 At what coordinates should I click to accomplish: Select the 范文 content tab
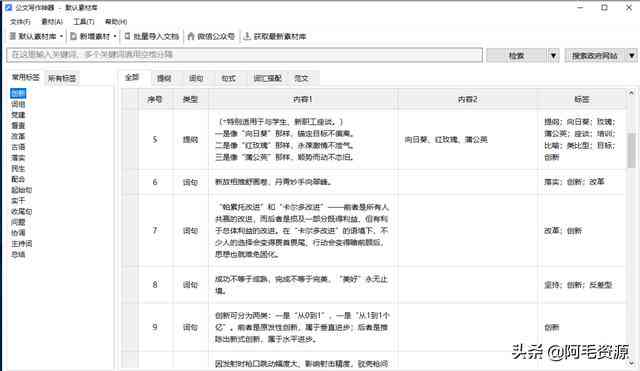coord(301,78)
